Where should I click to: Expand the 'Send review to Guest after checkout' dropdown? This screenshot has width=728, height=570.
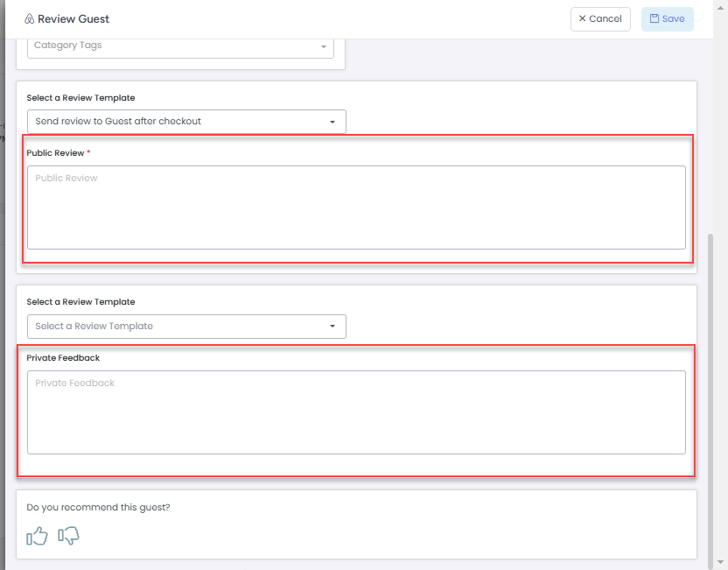point(186,122)
